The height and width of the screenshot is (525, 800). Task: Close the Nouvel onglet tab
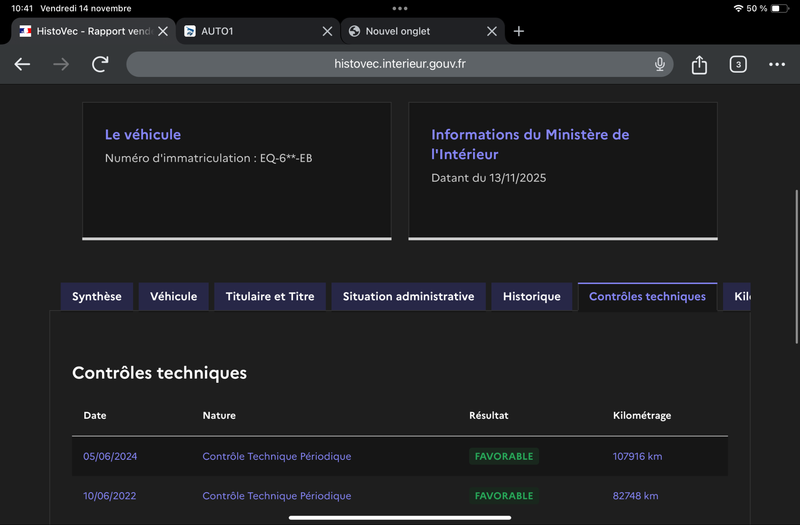(x=491, y=31)
